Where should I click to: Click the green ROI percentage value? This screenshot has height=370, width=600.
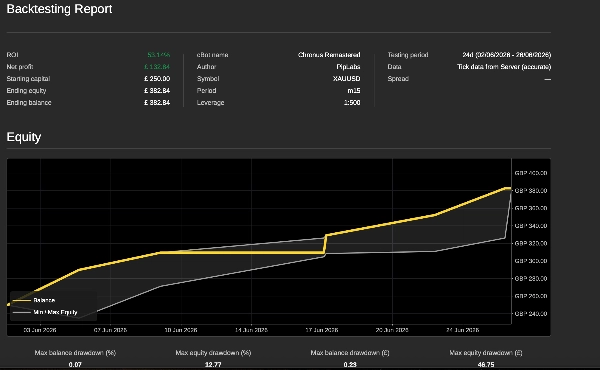tap(158, 55)
